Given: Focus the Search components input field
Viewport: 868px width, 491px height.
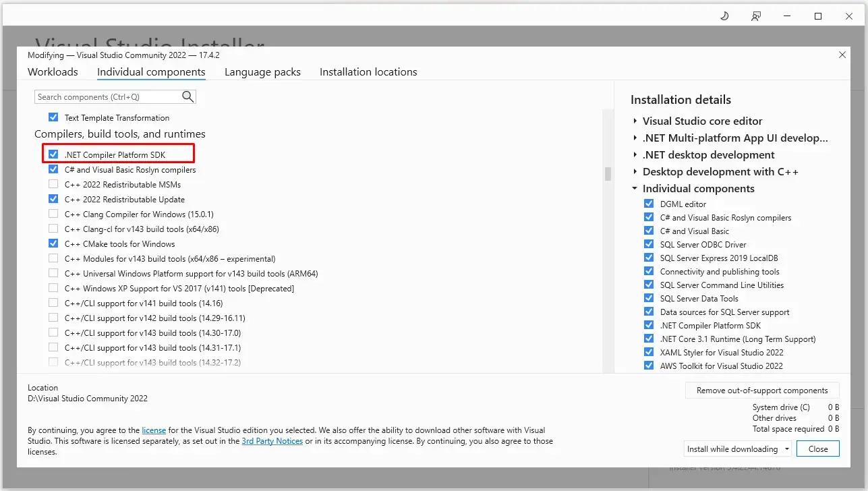Looking at the screenshot, I should tap(108, 97).
